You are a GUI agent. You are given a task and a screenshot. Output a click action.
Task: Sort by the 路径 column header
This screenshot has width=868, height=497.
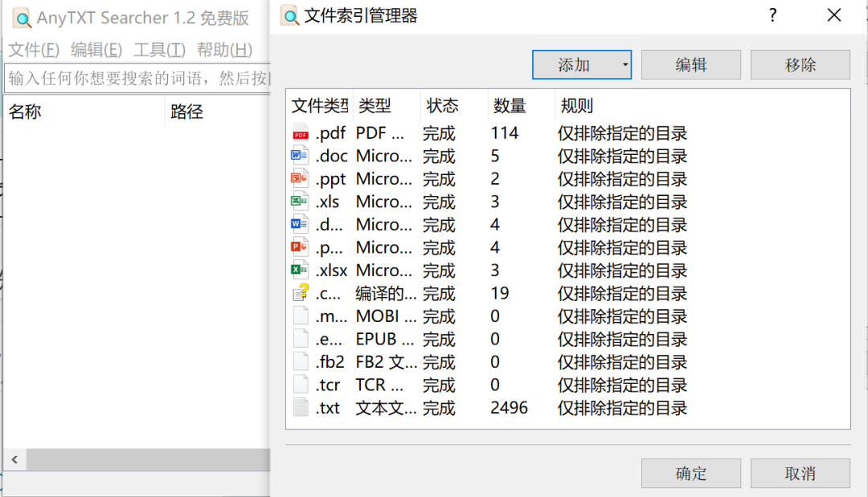coord(218,112)
